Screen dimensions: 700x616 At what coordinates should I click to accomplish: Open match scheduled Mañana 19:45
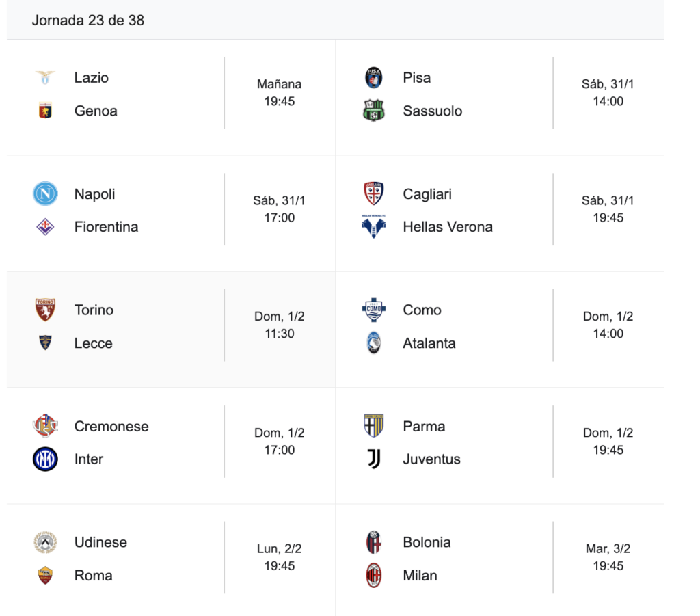[279, 93]
